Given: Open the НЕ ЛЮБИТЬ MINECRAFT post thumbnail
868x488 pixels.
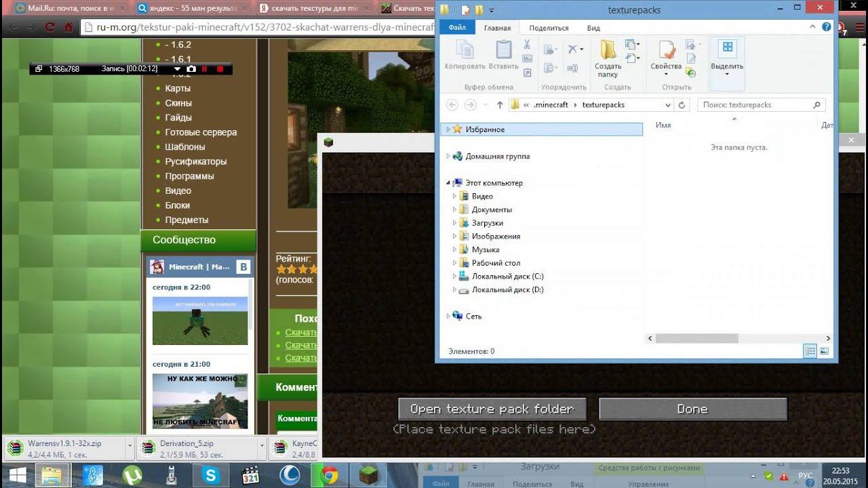Looking at the screenshot, I should [x=200, y=401].
